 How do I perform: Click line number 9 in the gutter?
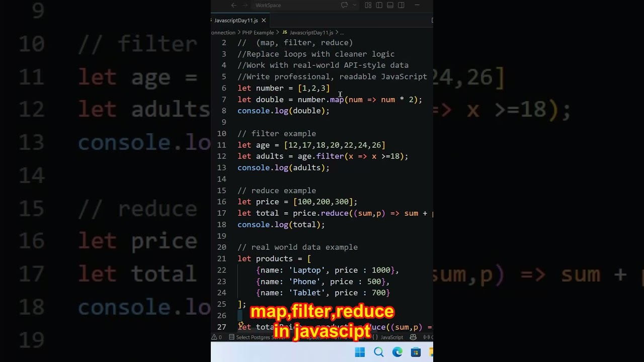(224, 122)
